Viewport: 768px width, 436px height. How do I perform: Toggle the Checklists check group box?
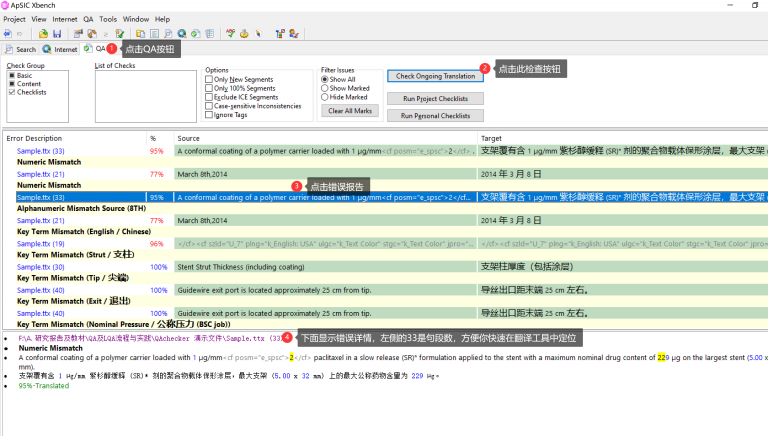(x=11, y=92)
